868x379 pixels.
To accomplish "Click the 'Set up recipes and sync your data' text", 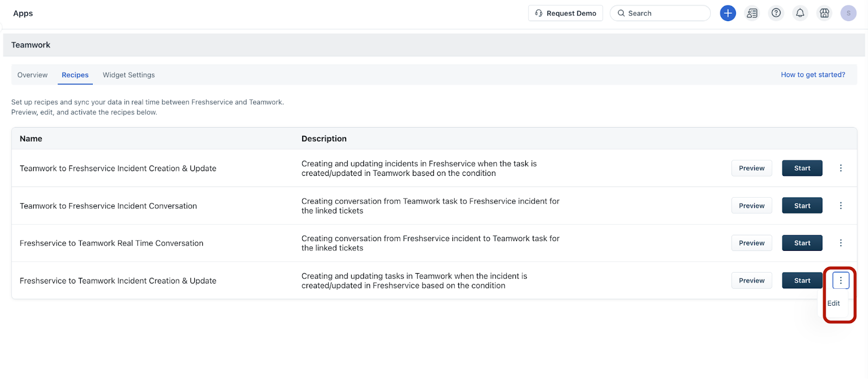I will coord(148,107).
